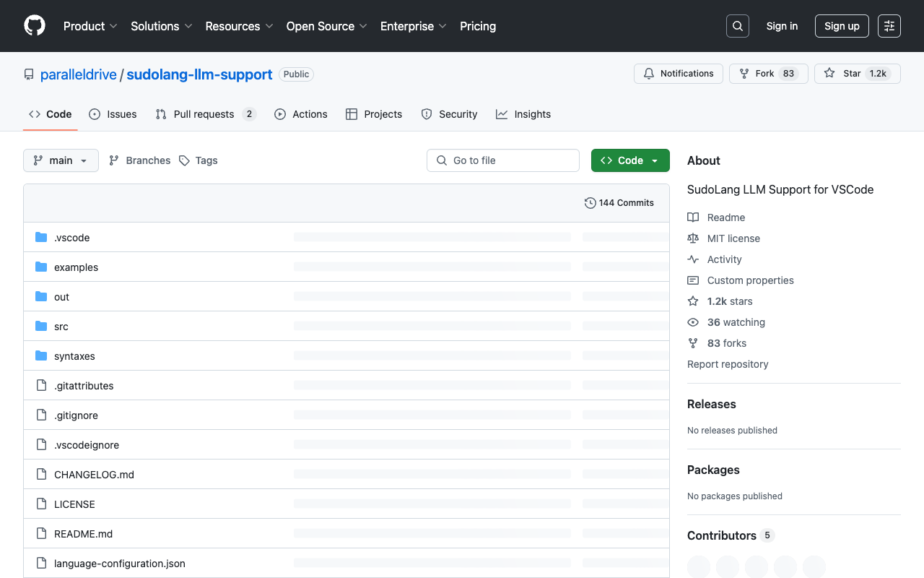Click the repository icon before paralleldrive
924x578 pixels.
29,74
